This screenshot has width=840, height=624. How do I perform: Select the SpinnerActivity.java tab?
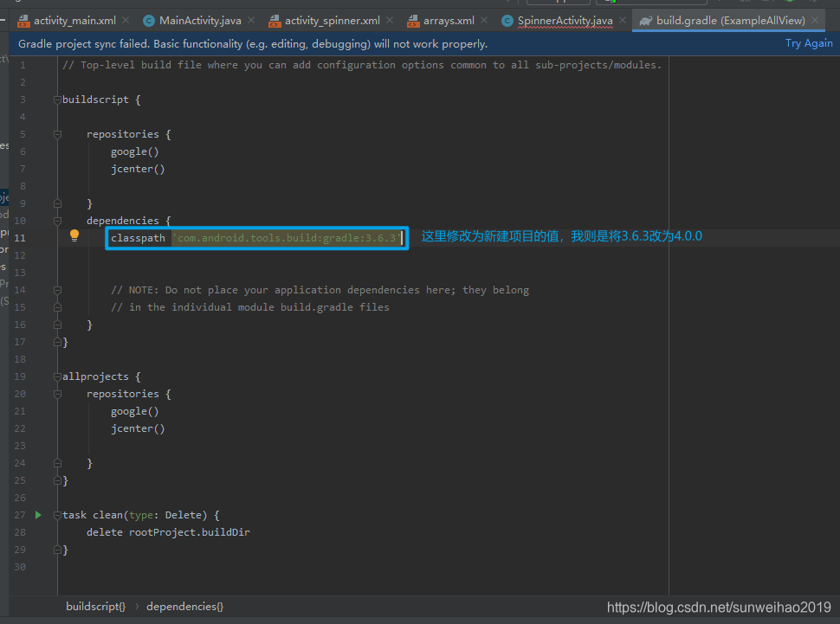pyautogui.click(x=565, y=21)
